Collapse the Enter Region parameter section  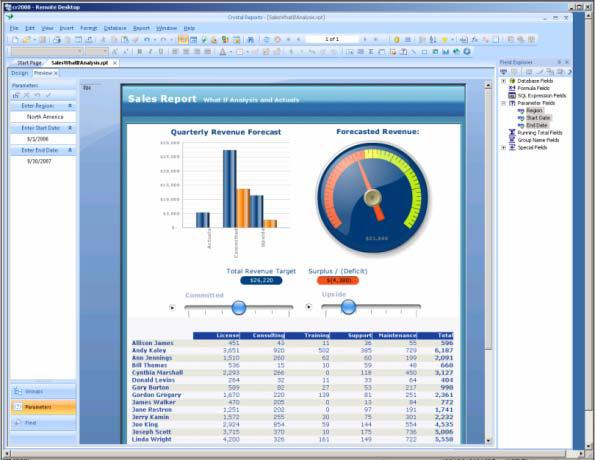pyautogui.click(x=70, y=106)
